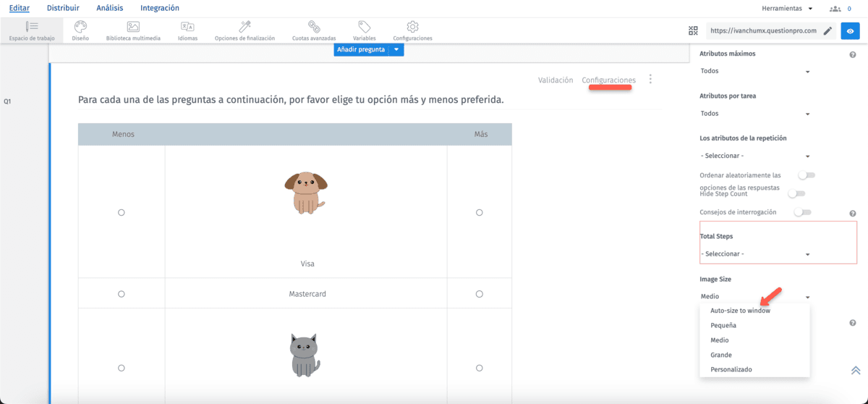This screenshot has width=868, height=404.
Task: Toggle Ordenar aleatoriamente las opciones switch
Action: coord(806,175)
